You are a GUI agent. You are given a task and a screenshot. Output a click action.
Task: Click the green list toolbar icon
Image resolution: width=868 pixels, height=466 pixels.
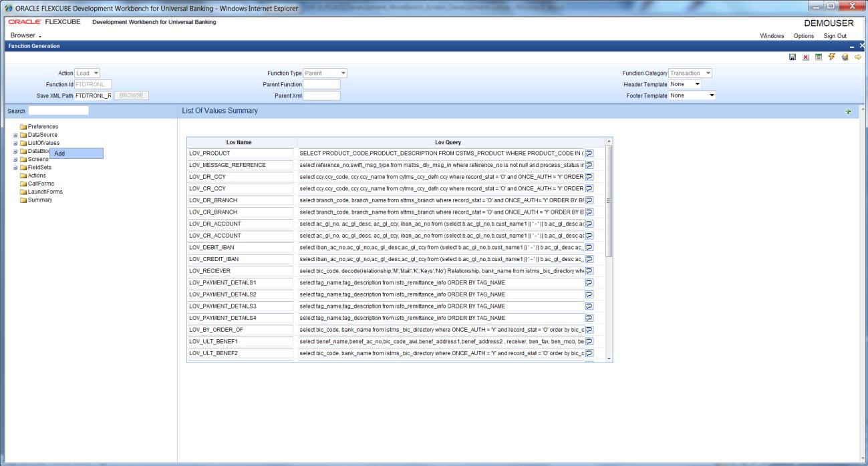coord(817,58)
